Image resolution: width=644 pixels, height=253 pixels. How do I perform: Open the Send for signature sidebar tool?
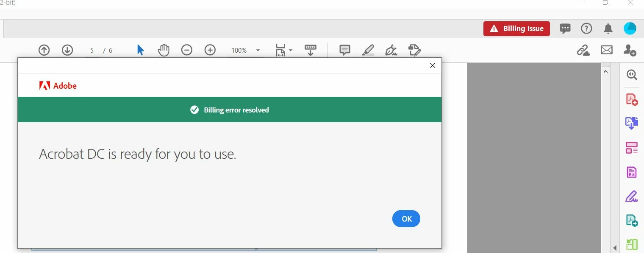click(x=632, y=221)
